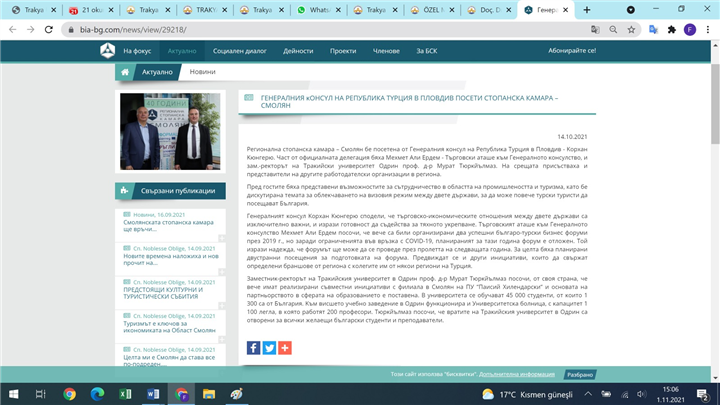Screen dimensions: 720x405
Task: Open the tab search dropdown button
Action: pyautogui.click(x=631, y=10)
